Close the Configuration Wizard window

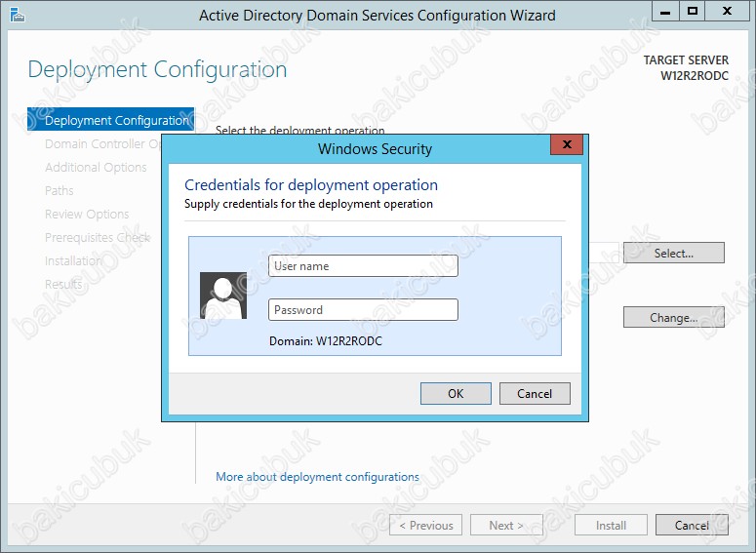pyautogui.click(x=727, y=11)
